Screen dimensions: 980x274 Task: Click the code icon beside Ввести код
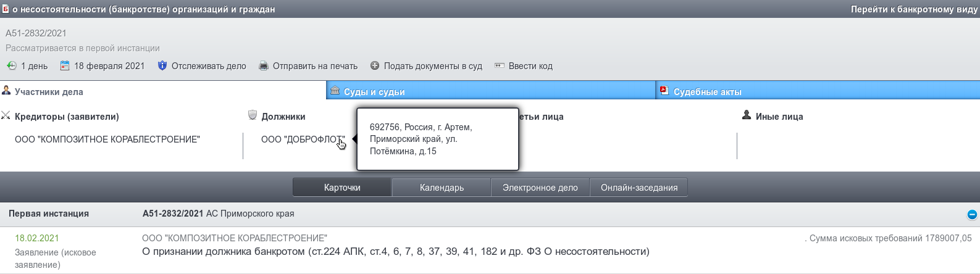500,66
